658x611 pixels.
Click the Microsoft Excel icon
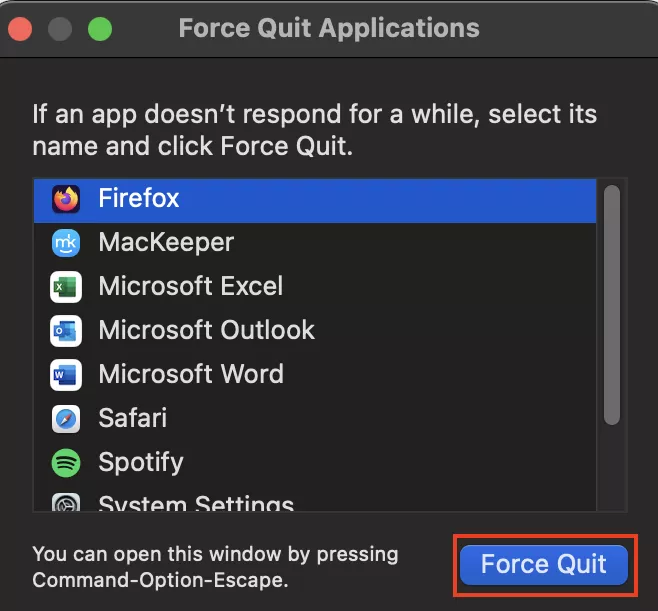[x=66, y=287]
